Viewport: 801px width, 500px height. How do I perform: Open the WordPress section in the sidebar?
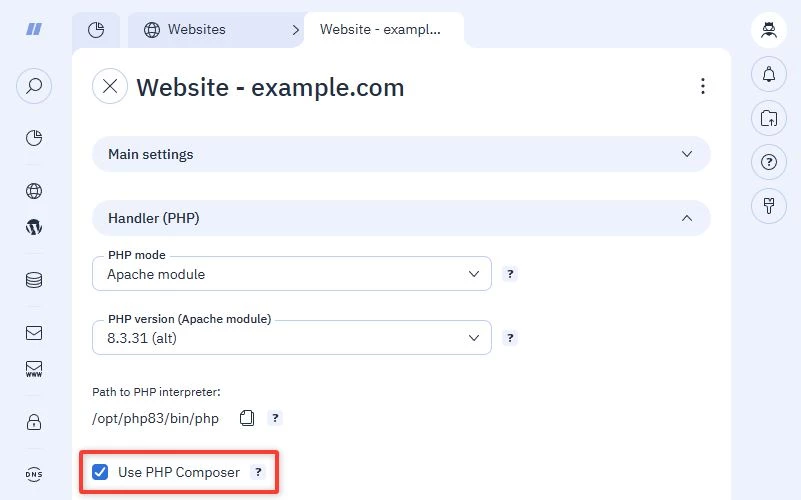click(x=34, y=227)
